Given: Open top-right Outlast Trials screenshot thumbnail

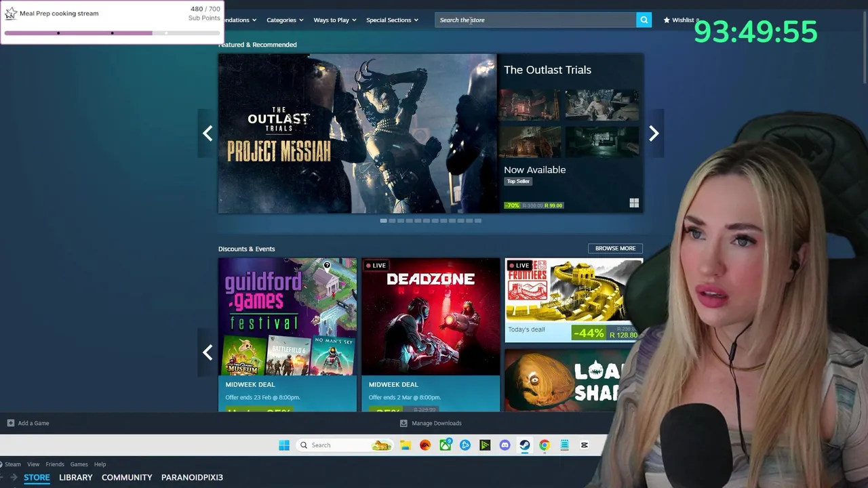Looking at the screenshot, I should [x=602, y=105].
